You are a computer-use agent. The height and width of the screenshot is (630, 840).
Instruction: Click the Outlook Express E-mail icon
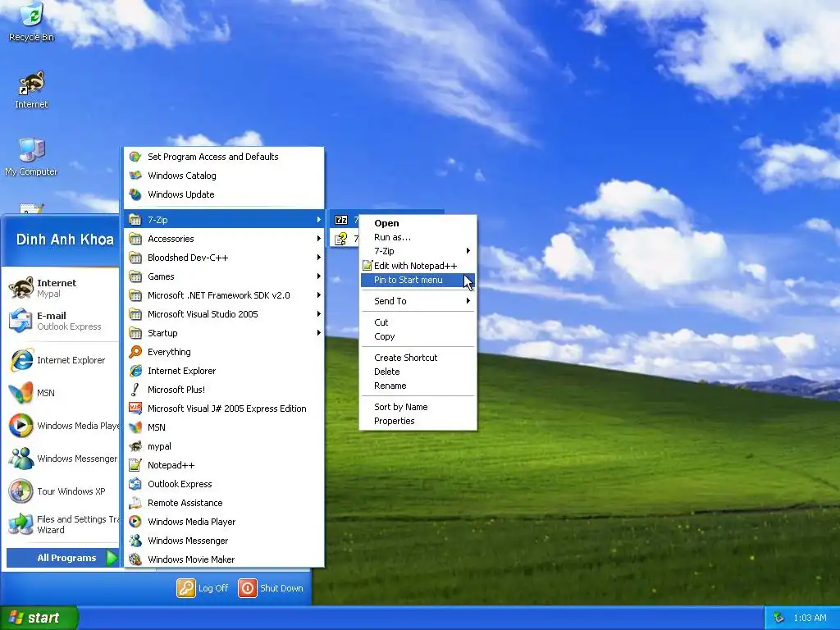[x=21, y=321]
